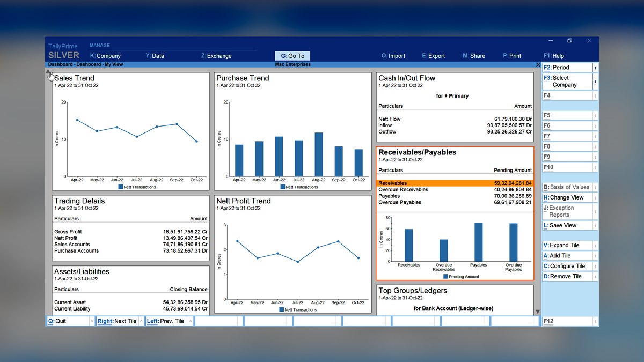Click the arrow beside L: Save View
644x362 pixels.
click(595, 225)
